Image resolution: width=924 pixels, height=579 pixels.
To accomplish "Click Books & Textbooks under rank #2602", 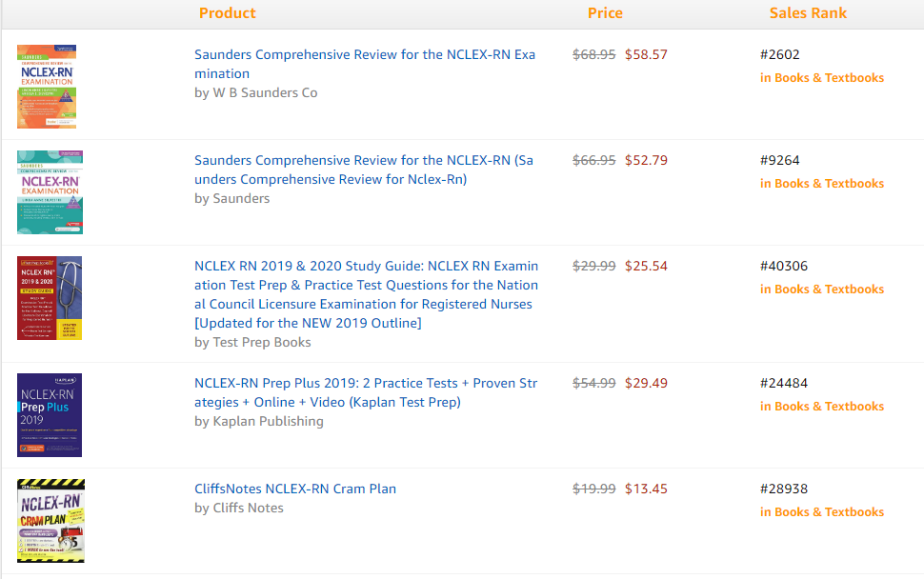I will 829,78.
